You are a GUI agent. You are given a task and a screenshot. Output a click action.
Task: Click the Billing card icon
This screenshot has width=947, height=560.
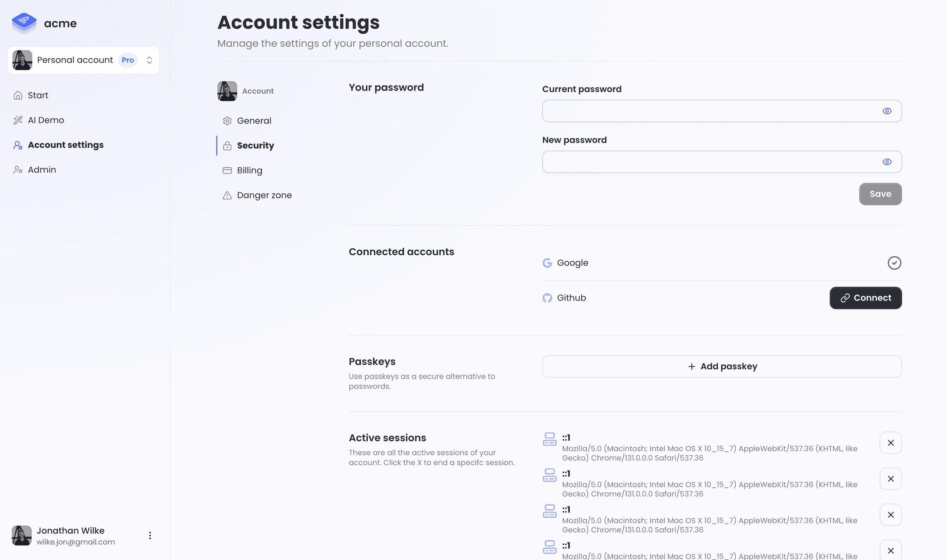pos(227,170)
